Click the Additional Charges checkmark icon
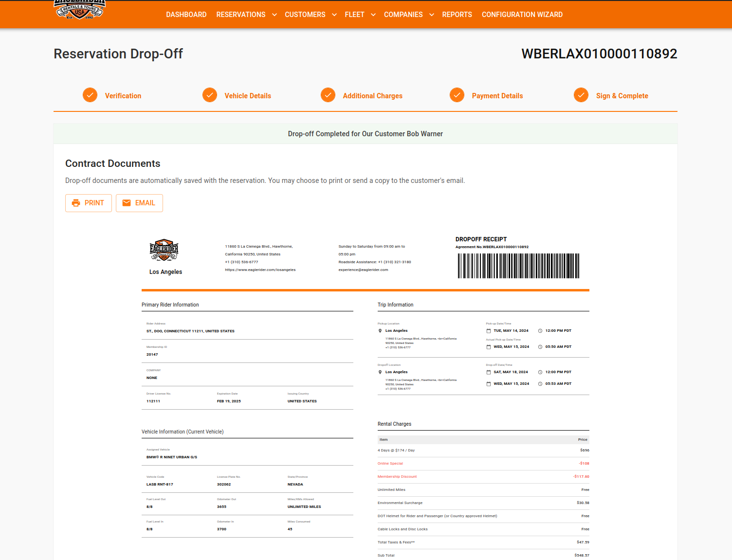The width and height of the screenshot is (732, 560). click(328, 95)
